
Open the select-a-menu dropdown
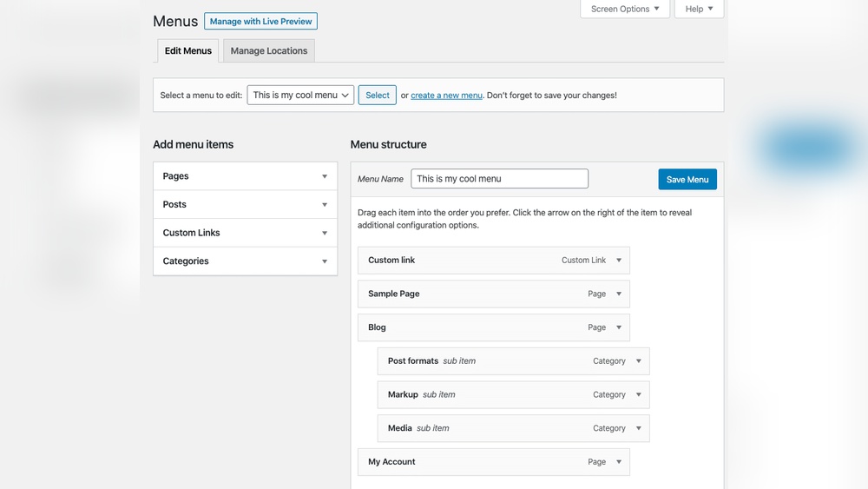tap(300, 95)
